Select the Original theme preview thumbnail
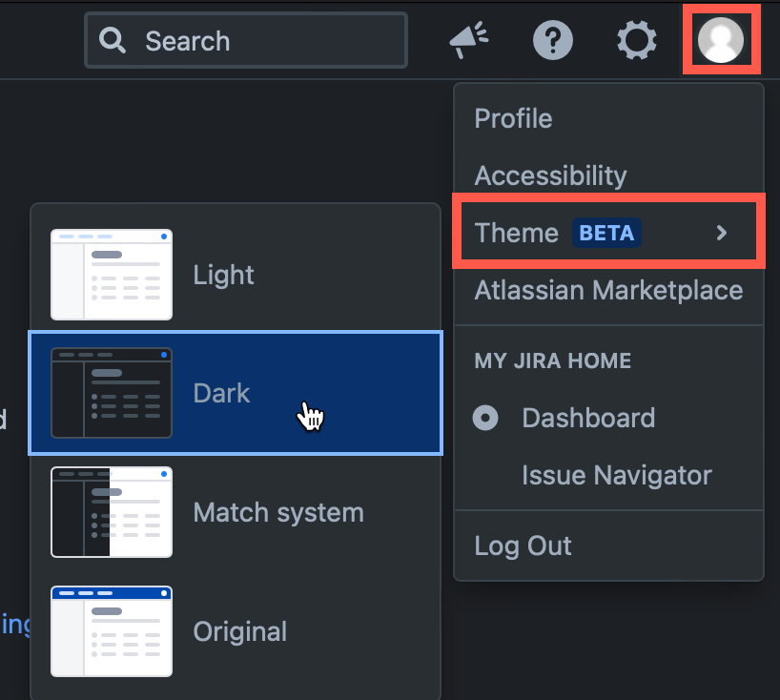Screen dimensions: 780x700 point(111,630)
